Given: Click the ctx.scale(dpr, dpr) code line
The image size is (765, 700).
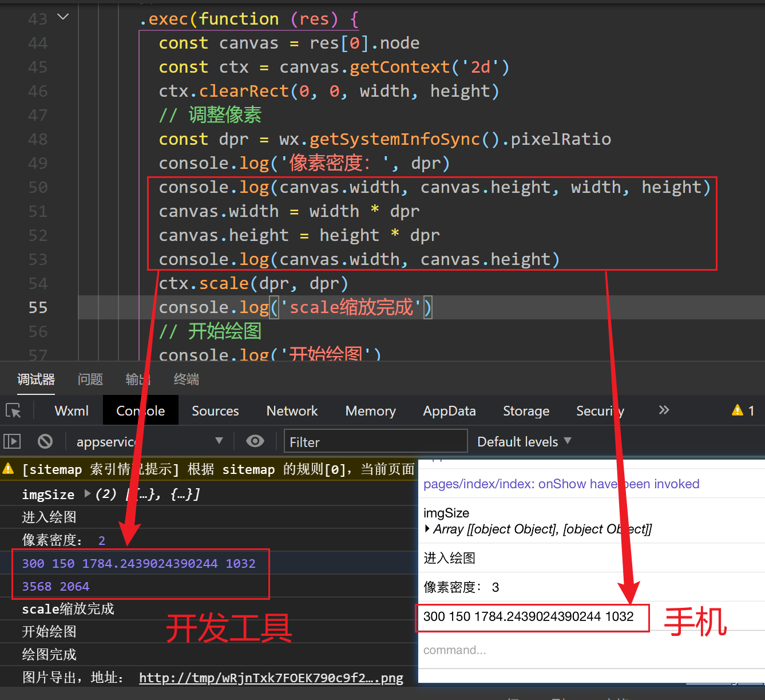Looking at the screenshot, I should pyautogui.click(x=253, y=283).
